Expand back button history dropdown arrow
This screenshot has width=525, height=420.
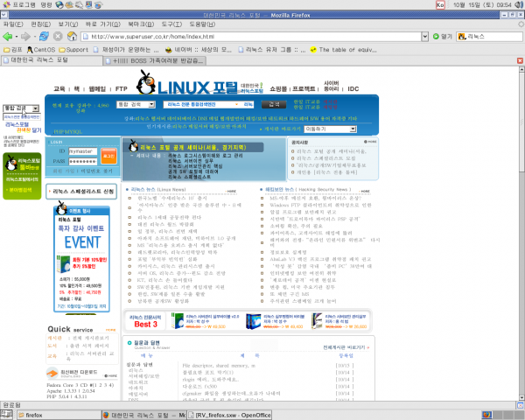pyautogui.click(x=16, y=37)
